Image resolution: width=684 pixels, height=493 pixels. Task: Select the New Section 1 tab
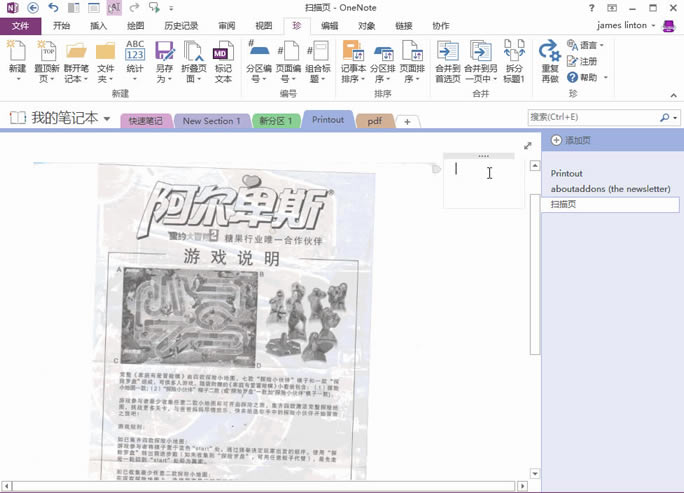point(210,121)
